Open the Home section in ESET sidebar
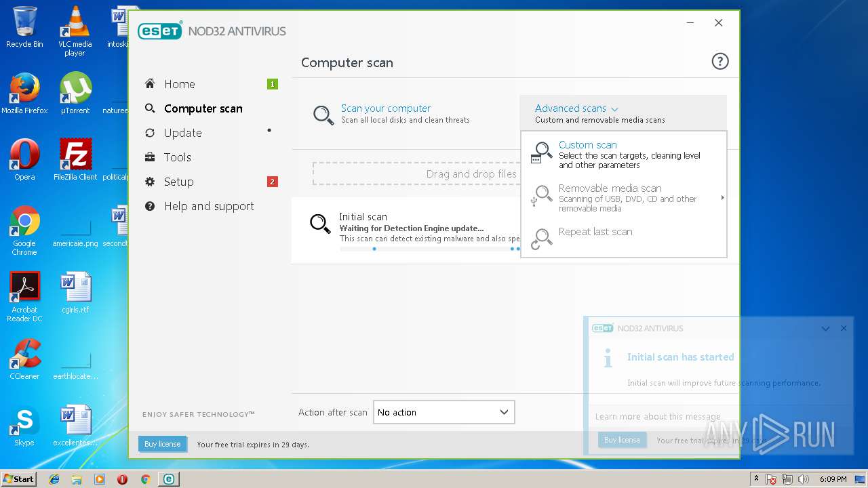The height and width of the screenshot is (488, 868). click(179, 84)
